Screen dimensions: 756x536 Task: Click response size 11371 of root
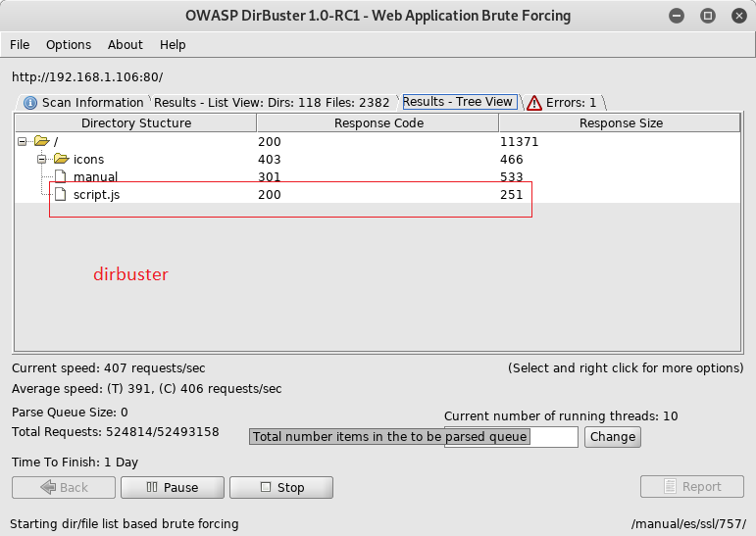tap(519, 142)
